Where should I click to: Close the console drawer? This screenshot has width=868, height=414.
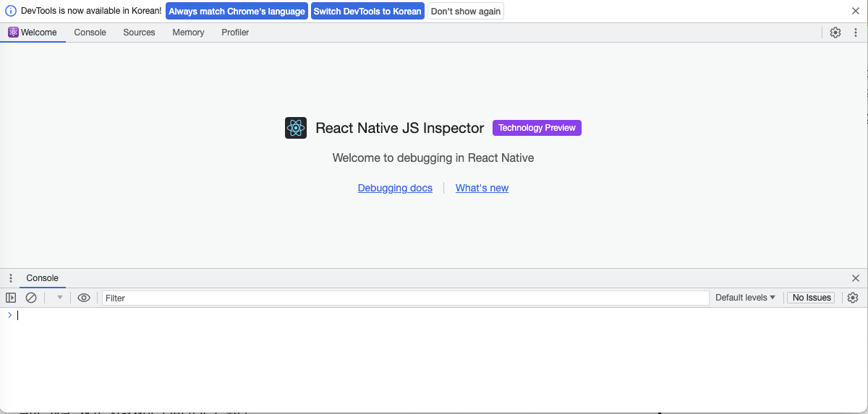tap(856, 278)
